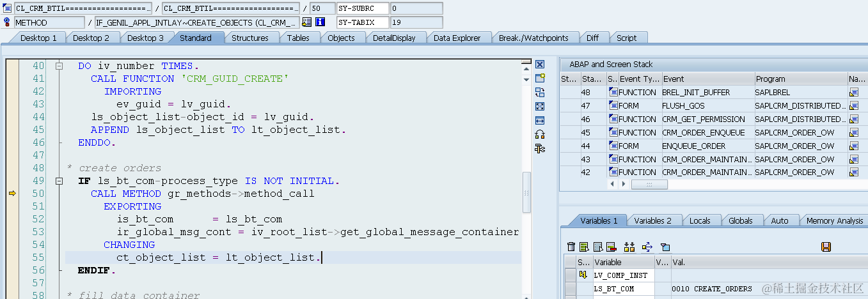
Task: Click breakpoint margin at line 50 arrow
Action: pyautogui.click(x=12, y=194)
